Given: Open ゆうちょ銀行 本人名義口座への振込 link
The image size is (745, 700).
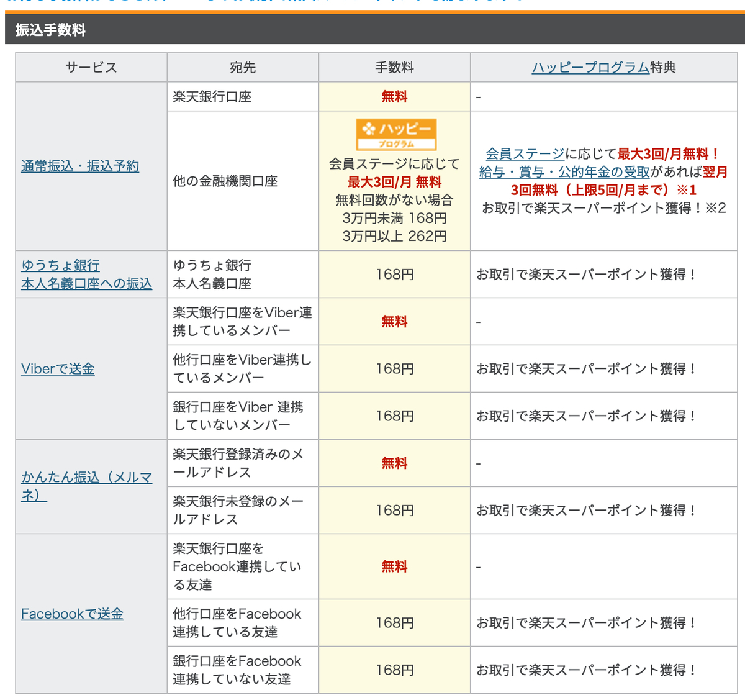Looking at the screenshot, I should coord(86,275).
